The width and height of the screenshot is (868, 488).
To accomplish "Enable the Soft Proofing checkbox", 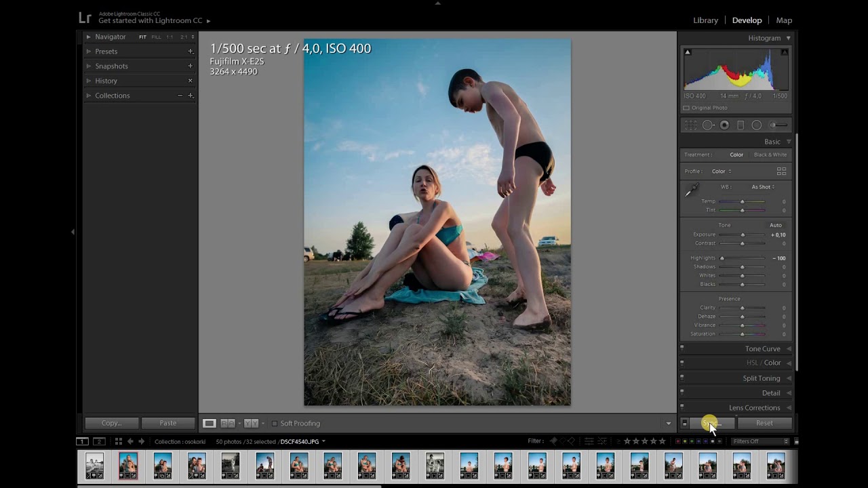I will pos(275,424).
